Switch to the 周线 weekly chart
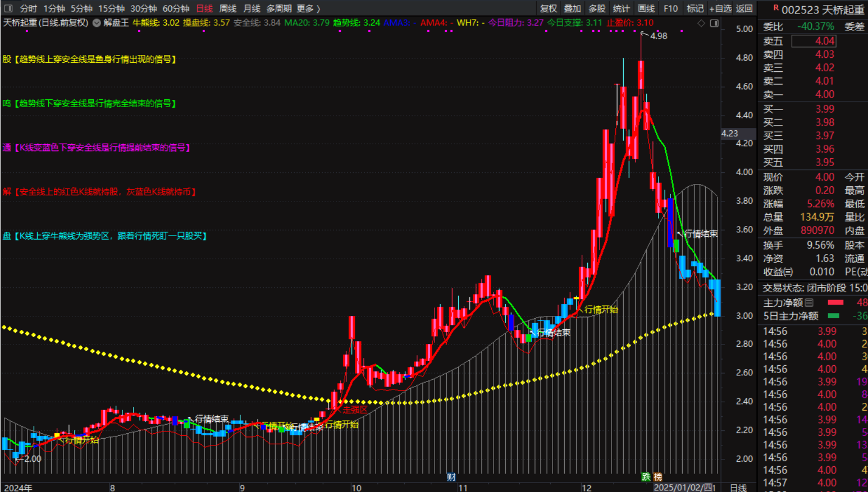The width and height of the screenshot is (868, 492). [227, 8]
